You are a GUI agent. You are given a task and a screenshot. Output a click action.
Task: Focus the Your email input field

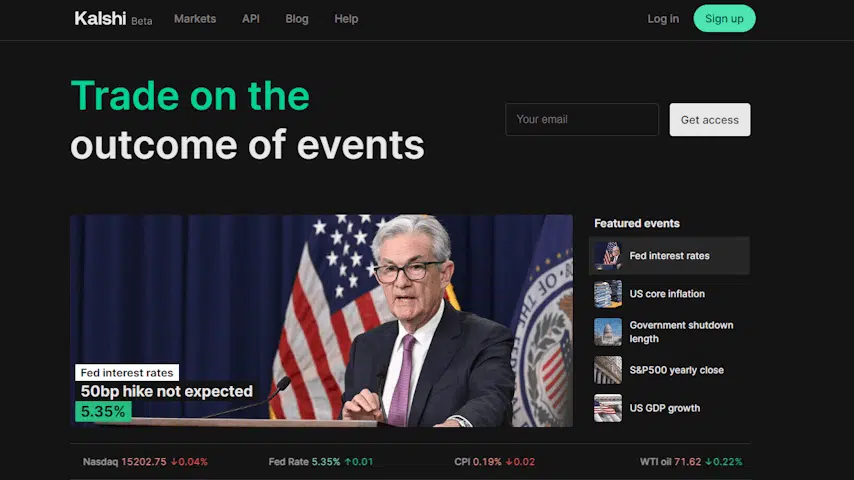point(582,119)
